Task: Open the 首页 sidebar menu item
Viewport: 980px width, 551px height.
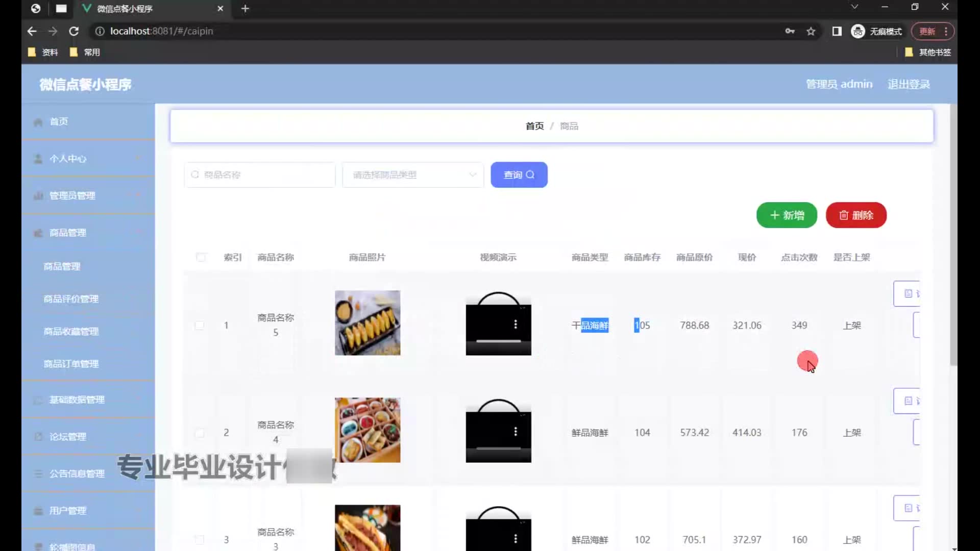Action: 88,122
